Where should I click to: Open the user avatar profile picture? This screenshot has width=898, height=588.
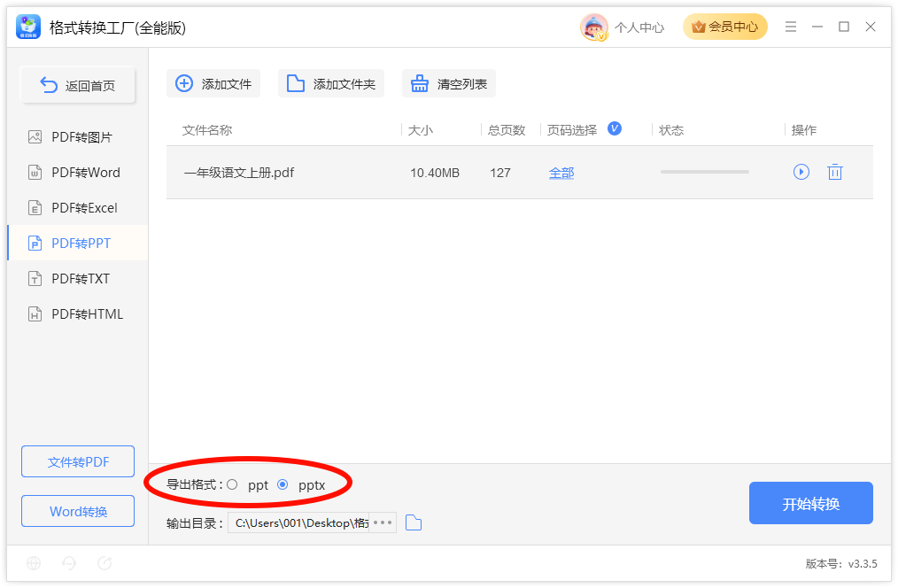[593, 27]
